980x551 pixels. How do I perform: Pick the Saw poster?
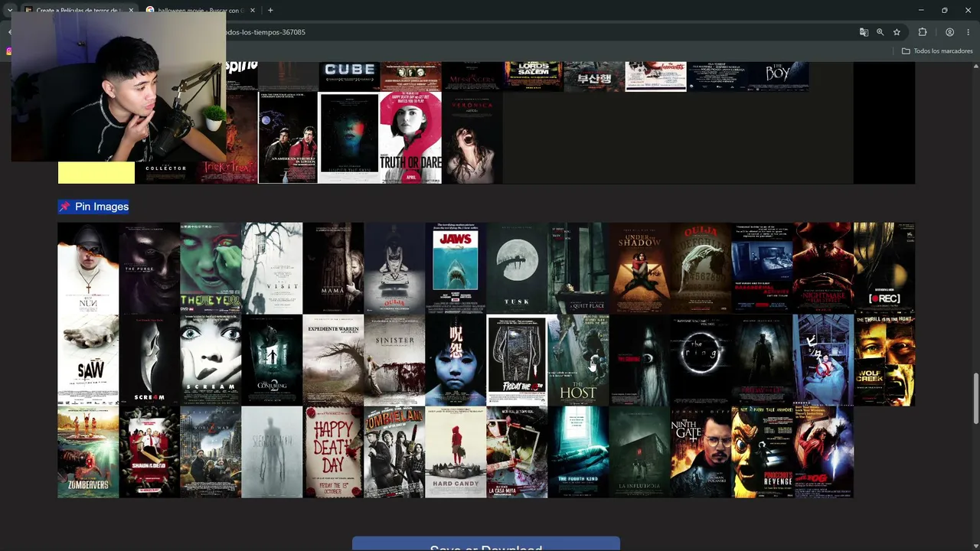pyautogui.click(x=88, y=360)
